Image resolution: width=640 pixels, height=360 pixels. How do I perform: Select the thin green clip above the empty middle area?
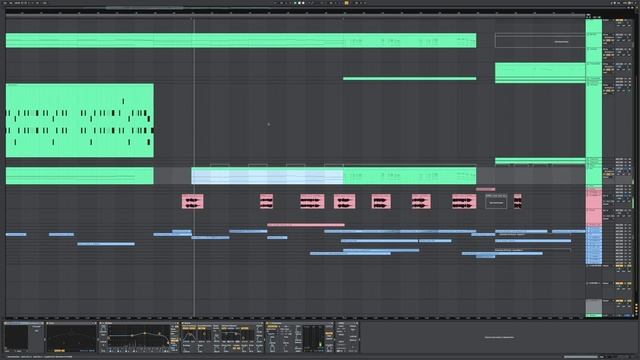click(409, 78)
